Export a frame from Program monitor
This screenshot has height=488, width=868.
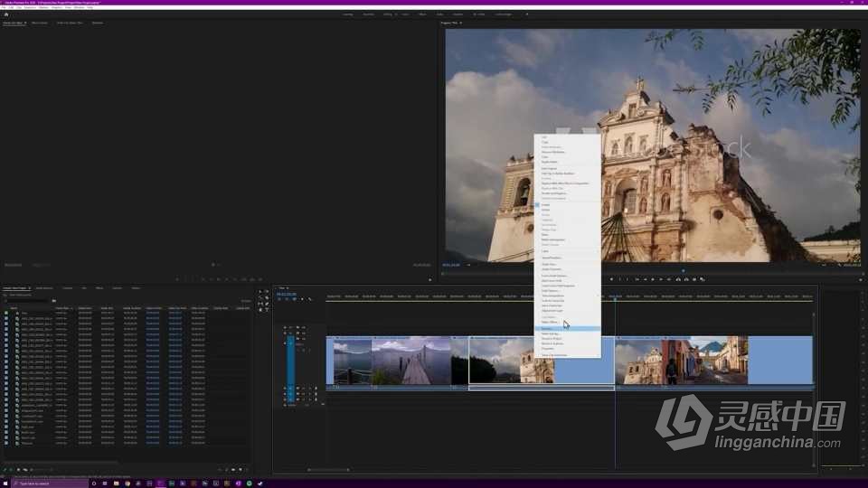(x=694, y=279)
